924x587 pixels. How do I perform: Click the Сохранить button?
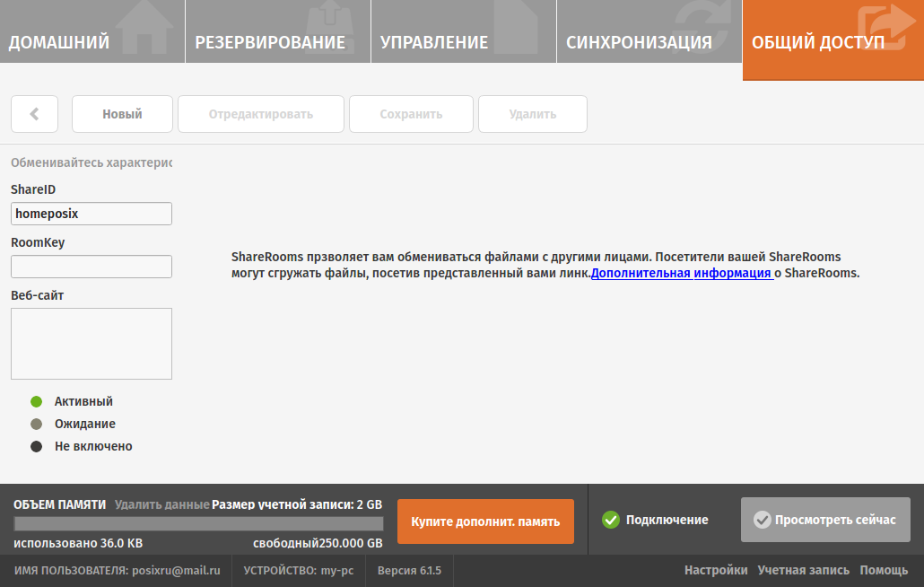(x=411, y=114)
